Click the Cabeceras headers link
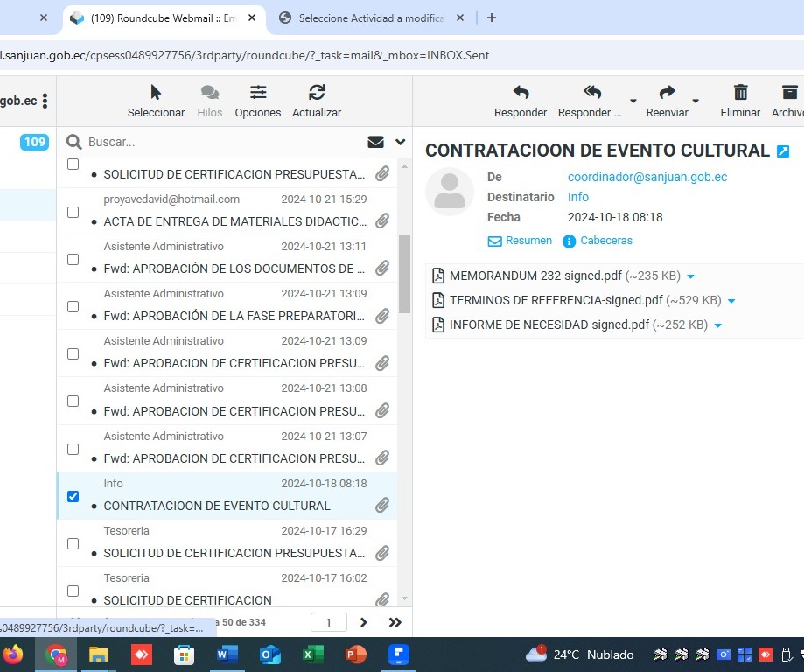 [605, 241]
